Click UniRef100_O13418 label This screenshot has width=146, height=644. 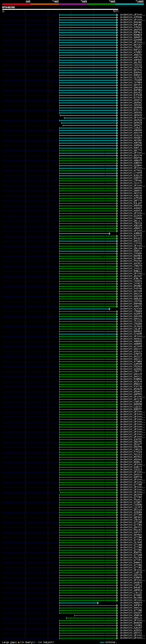coord(131,326)
